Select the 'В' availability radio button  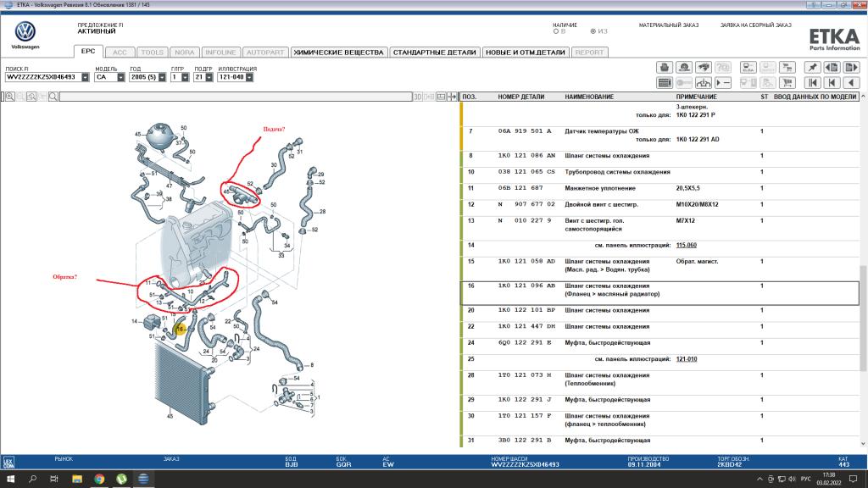(556, 31)
